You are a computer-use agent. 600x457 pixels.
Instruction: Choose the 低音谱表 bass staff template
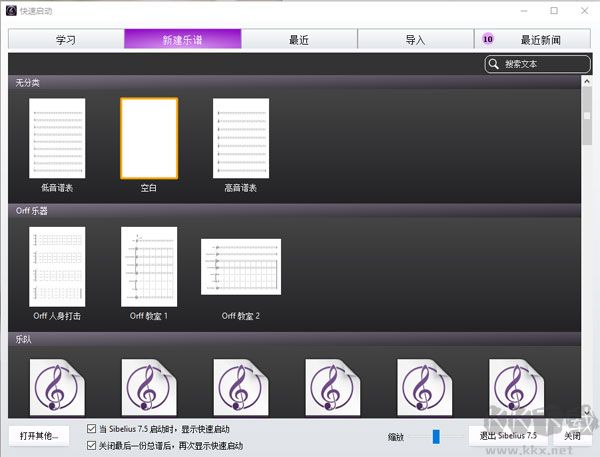pyautogui.click(x=57, y=137)
